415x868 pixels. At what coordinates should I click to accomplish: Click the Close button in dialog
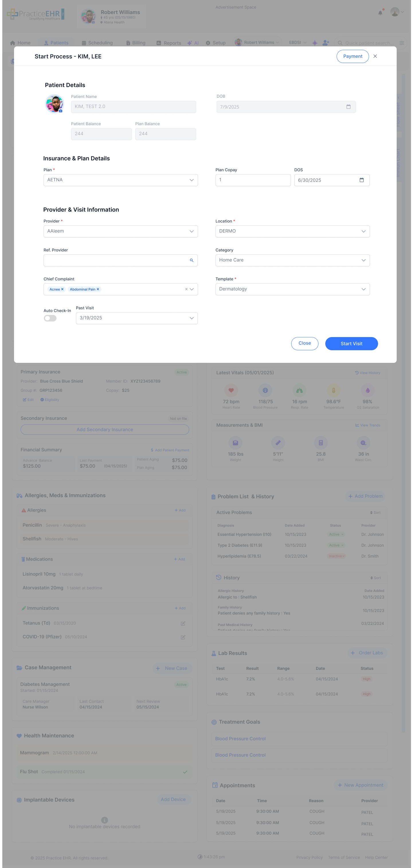[304, 343]
